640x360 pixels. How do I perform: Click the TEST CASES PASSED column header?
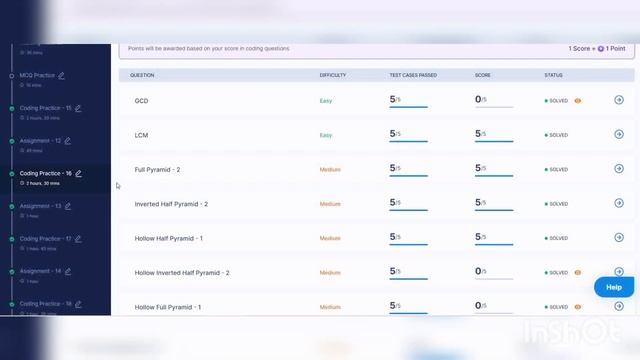(413, 75)
